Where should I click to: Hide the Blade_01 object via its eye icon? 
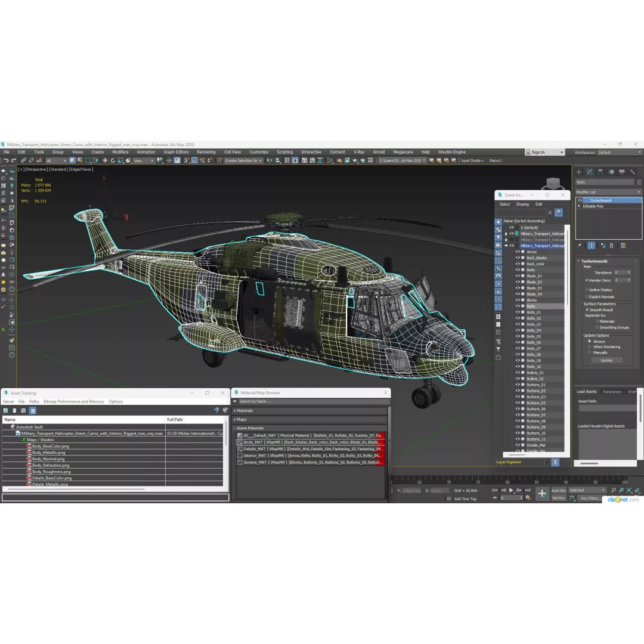pos(518,276)
